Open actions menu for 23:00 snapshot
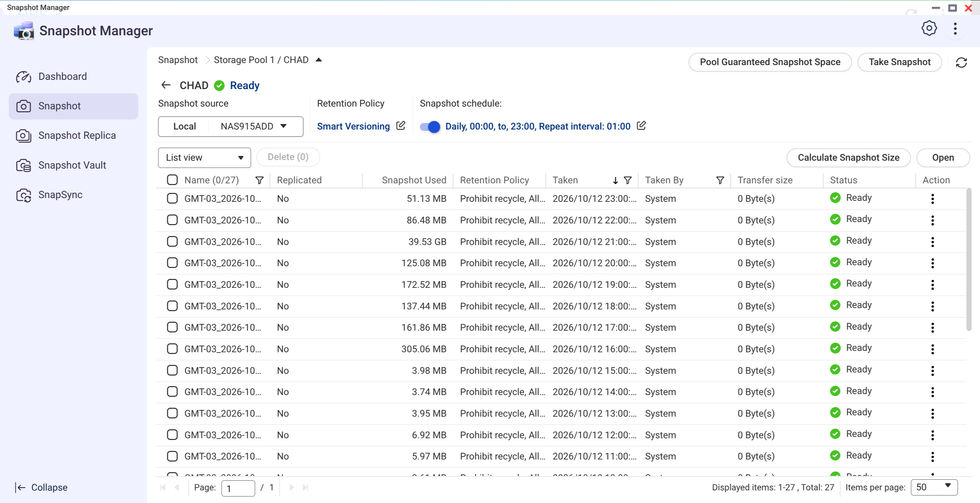980x503 pixels. [932, 199]
